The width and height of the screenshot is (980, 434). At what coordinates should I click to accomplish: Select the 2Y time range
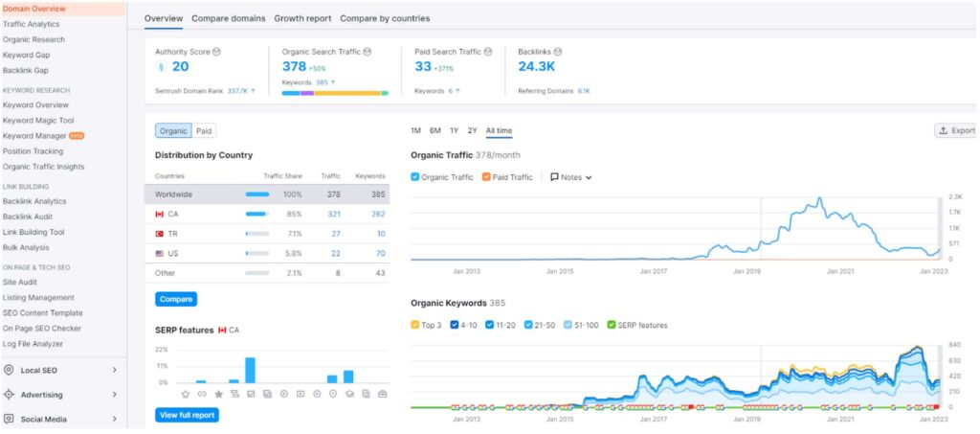click(473, 130)
